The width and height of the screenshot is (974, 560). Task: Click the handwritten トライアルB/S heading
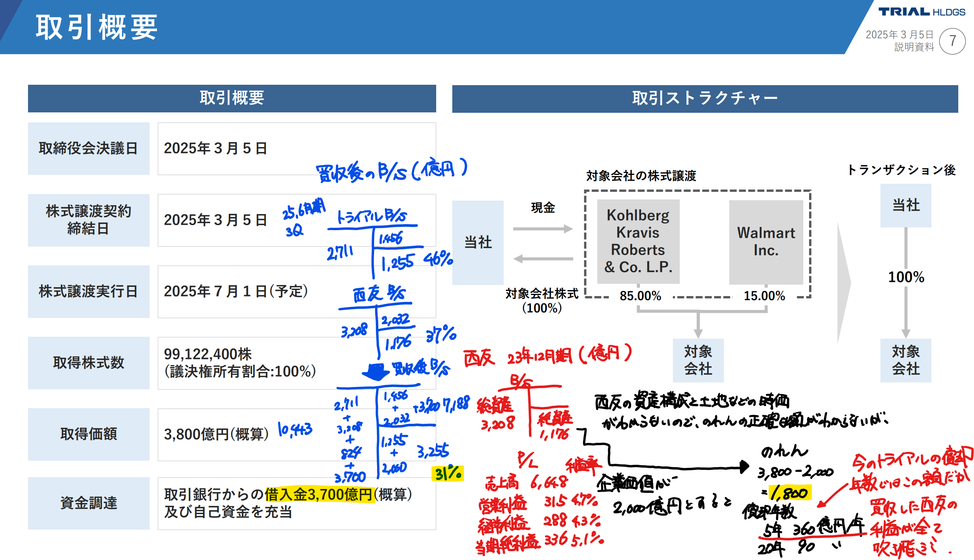(372, 216)
